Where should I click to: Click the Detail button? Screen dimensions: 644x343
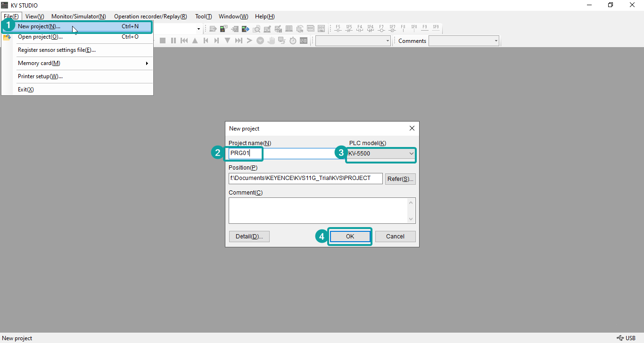coord(249,237)
